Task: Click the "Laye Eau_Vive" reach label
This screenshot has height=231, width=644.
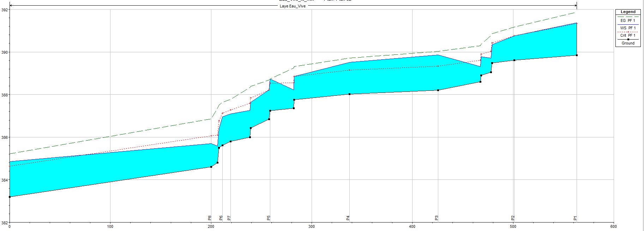Action: pos(293,6)
